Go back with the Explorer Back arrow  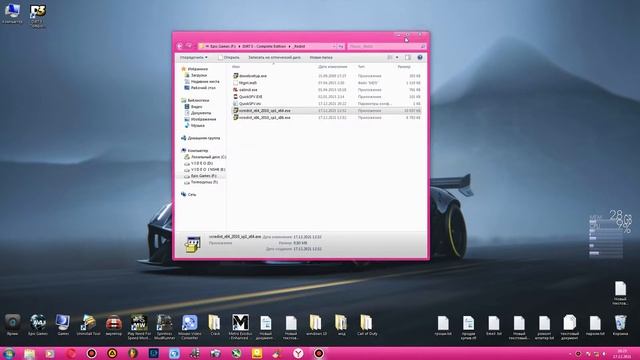click(180, 46)
